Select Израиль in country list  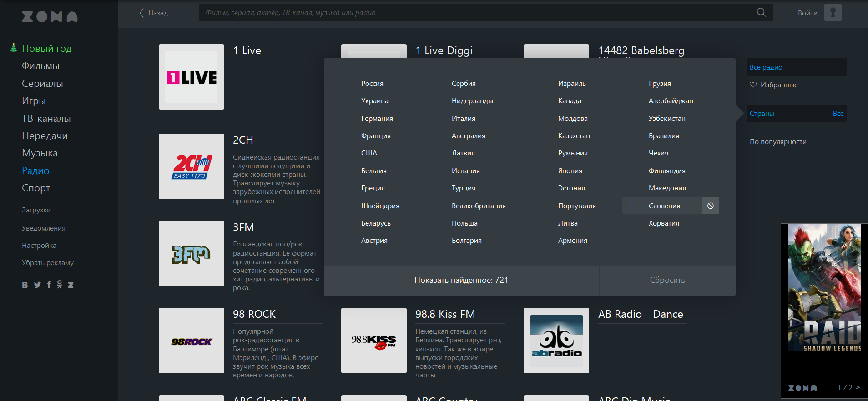(x=572, y=84)
